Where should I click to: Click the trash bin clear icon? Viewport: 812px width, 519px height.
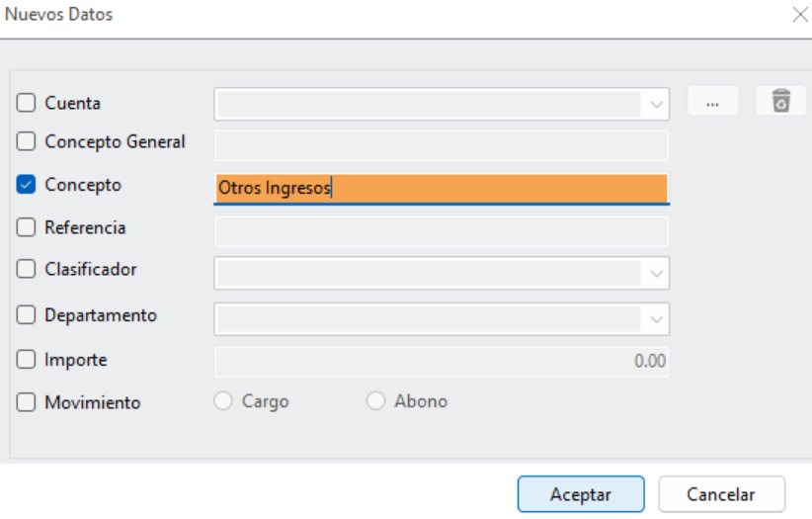pos(781,101)
